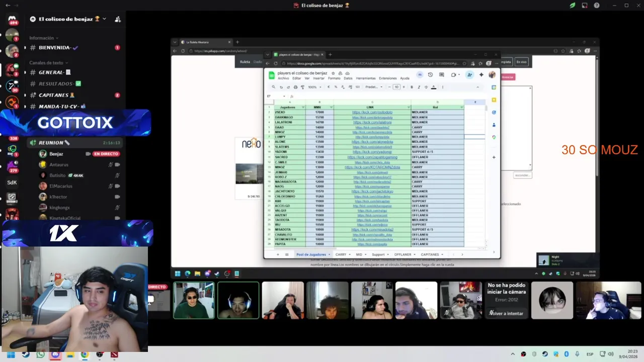Open Insertar menu in Google Sheets
The width and height of the screenshot is (644, 362).
319,78
